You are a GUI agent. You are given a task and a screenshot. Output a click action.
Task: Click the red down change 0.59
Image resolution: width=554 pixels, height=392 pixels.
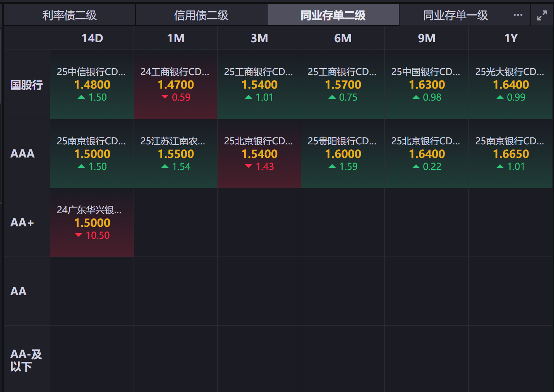(176, 98)
